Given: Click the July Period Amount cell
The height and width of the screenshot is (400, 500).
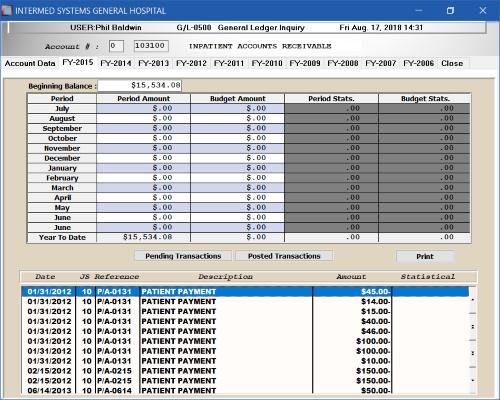Looking at the screenshot, I should tap(143, 108).
